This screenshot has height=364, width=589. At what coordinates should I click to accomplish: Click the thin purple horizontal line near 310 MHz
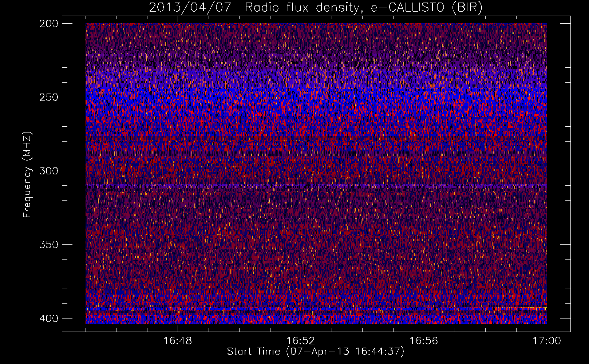(316, 186)
